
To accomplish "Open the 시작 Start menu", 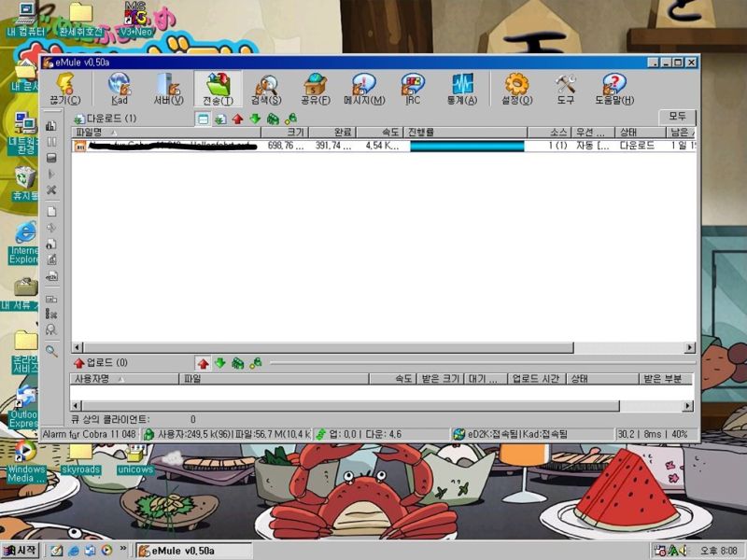I will (21, 550).
